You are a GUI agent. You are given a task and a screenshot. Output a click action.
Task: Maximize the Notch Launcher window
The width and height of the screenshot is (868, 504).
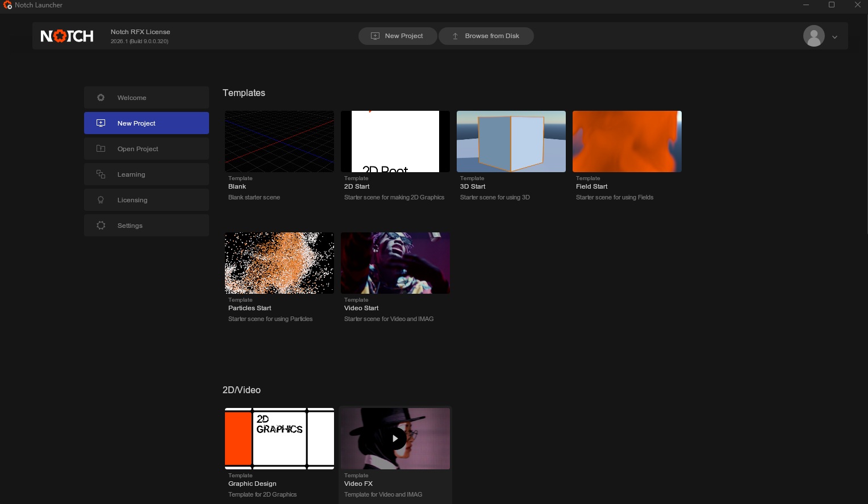point(832,5)
